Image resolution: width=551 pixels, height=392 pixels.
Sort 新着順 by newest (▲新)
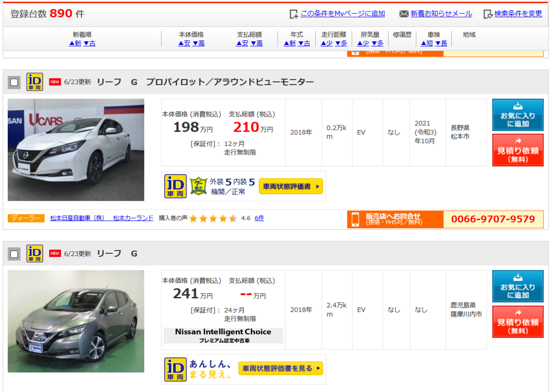[75, 43]
